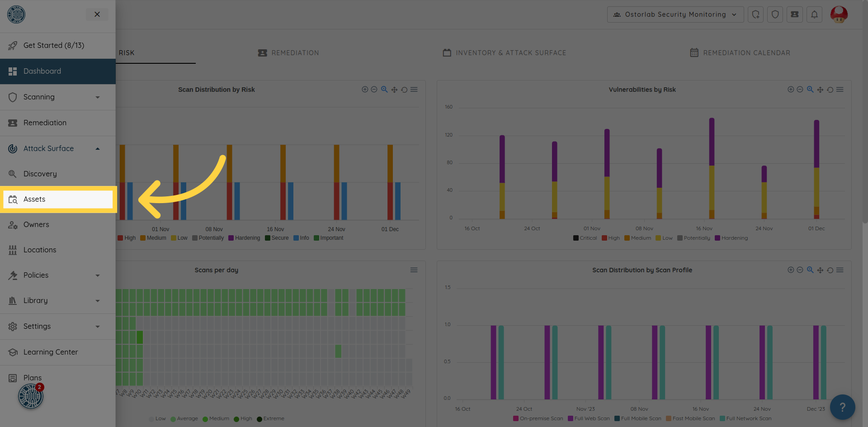Close the sidebar with the X button
The height and width of the screenshot is (427, 868).
click(x=97, y=14)
